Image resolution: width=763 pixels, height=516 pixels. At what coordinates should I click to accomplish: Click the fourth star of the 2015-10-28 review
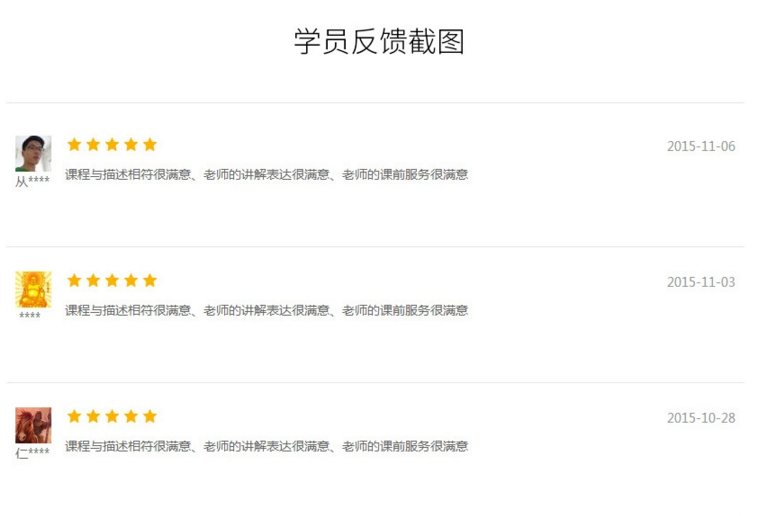[x=131, y=416]
